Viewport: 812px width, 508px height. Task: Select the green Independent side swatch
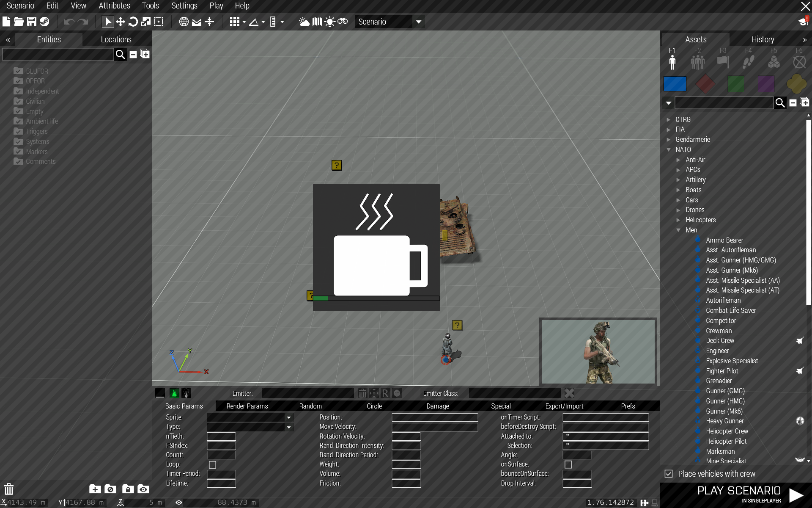click(x=736, y=84)
